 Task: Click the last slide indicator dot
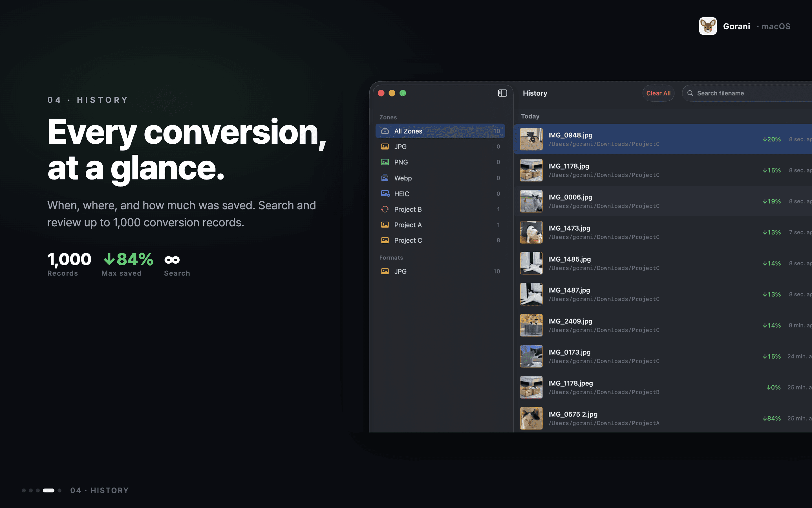click(60, 490)
